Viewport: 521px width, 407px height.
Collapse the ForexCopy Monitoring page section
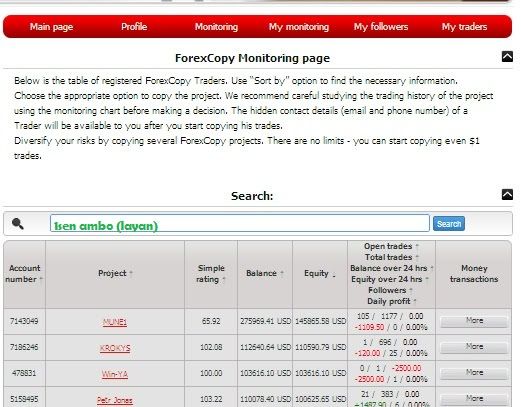507,57
